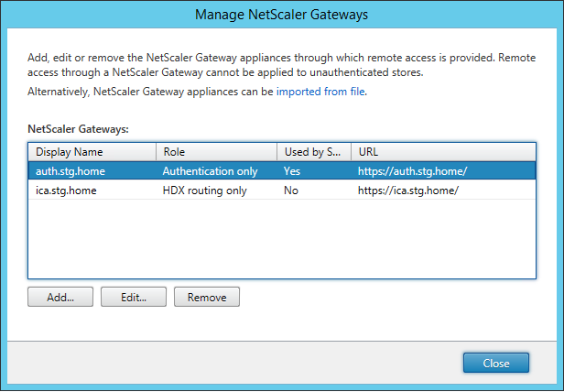Click the 'HDX routing only' role cell
Image resolution: width=564 pixels, height=392 pixels.
(x=203, y=191)
